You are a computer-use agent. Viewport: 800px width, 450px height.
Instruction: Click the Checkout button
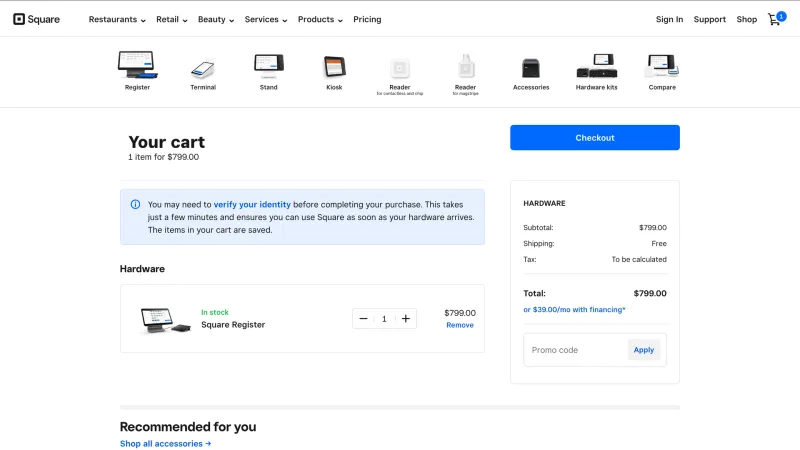tap(595, 138)
